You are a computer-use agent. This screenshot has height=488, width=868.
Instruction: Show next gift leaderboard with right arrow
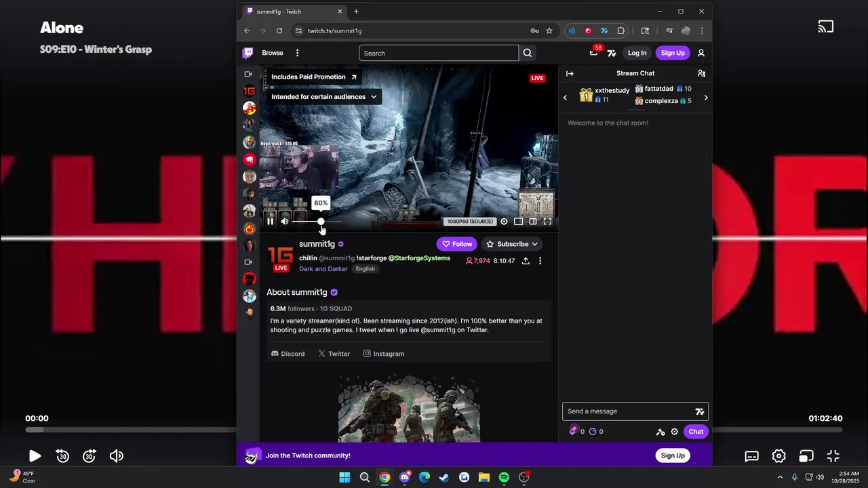click(x=706, y=98)
